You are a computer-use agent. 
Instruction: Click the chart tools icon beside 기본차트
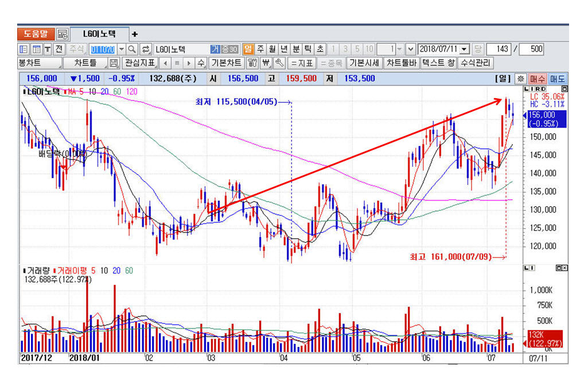click(252, 63)
